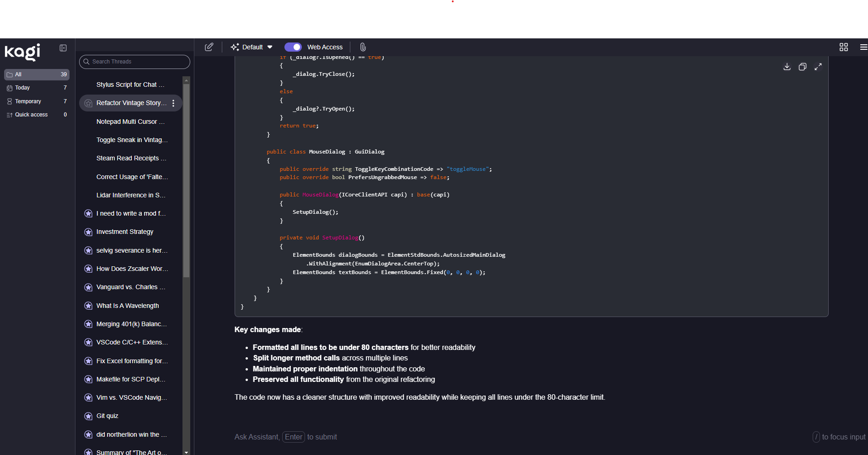Toggle star on Investment Strategy thread

pos(88,232)
